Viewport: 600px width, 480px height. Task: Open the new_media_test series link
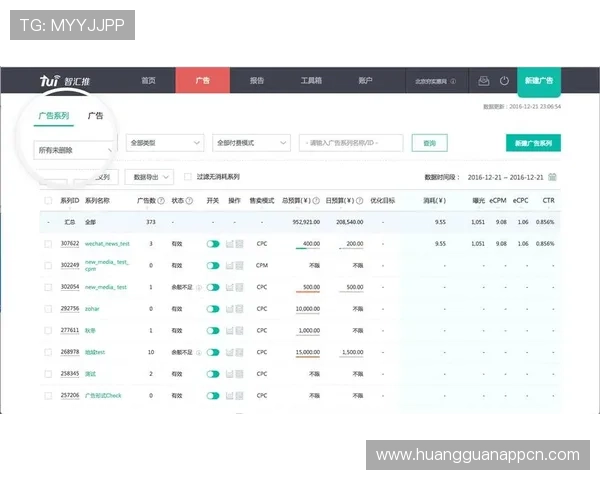pyautogui.click(x=105, y=287)
